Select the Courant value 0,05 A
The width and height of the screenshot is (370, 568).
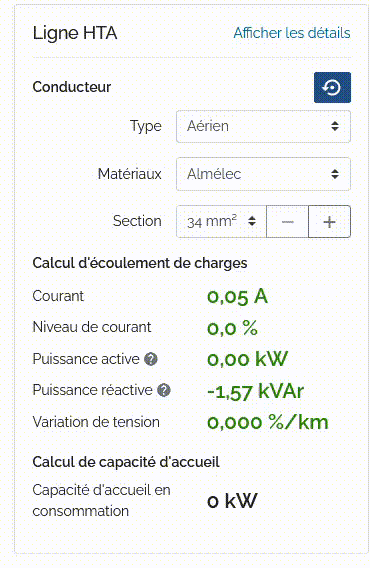click(237, 297)
